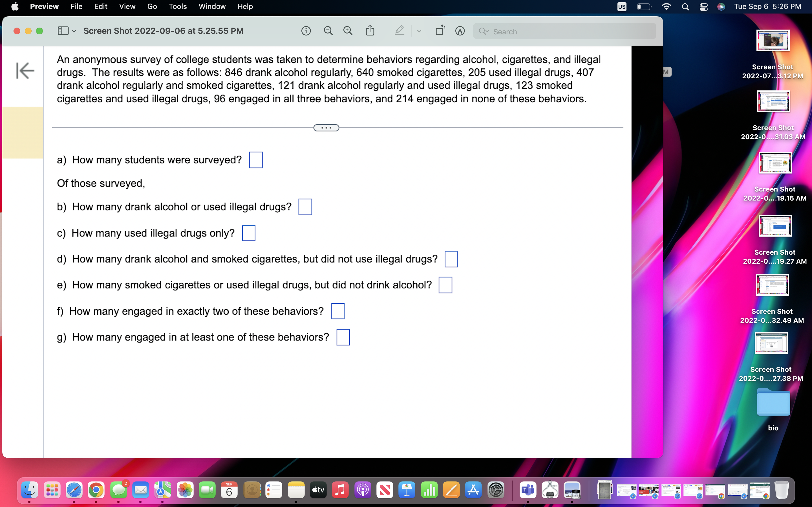Screen dimensions: 812x507
Task: Click the ellipsis handle on the divider line
Action: click(x=326, y=127)
